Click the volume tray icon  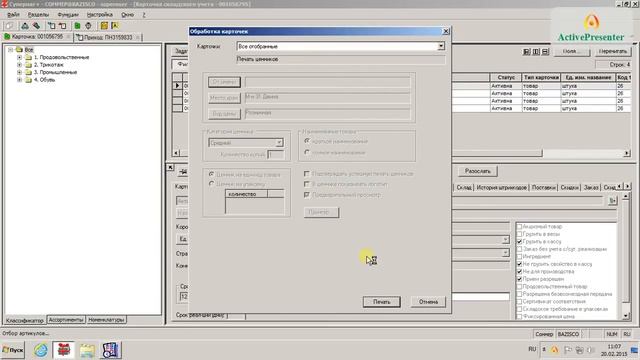pos(591,350)
